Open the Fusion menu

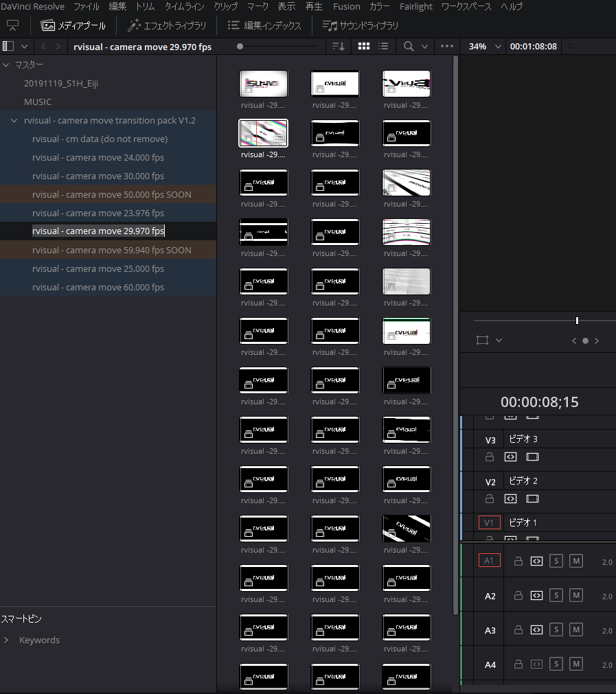click(x=346, y=7)
